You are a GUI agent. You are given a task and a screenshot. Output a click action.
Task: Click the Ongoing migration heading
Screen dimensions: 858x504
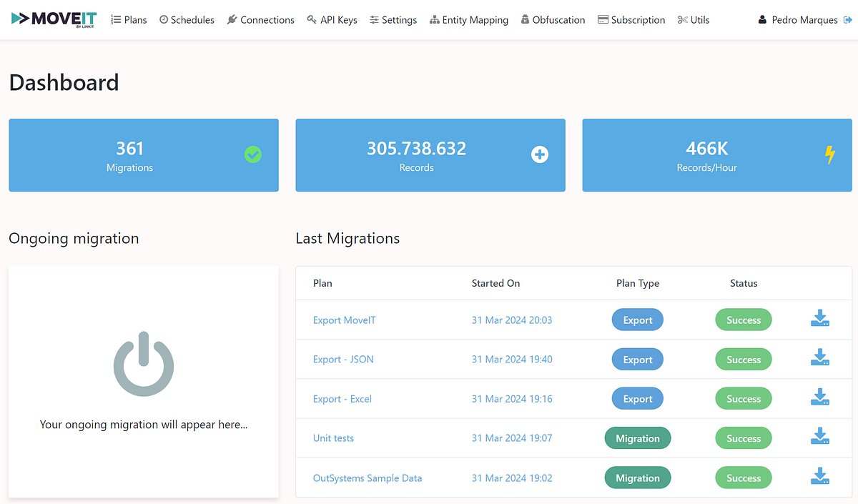click(x=74, y=239)
